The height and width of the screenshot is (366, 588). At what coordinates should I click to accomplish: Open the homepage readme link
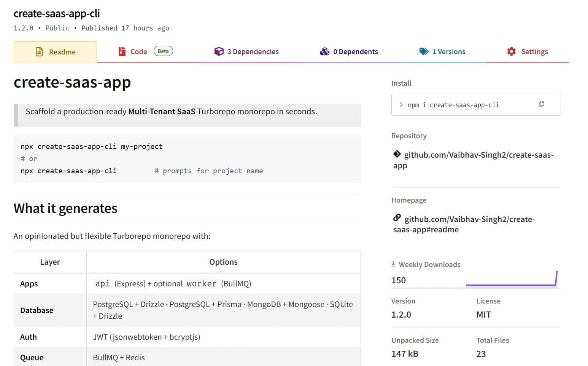(464, 224)
